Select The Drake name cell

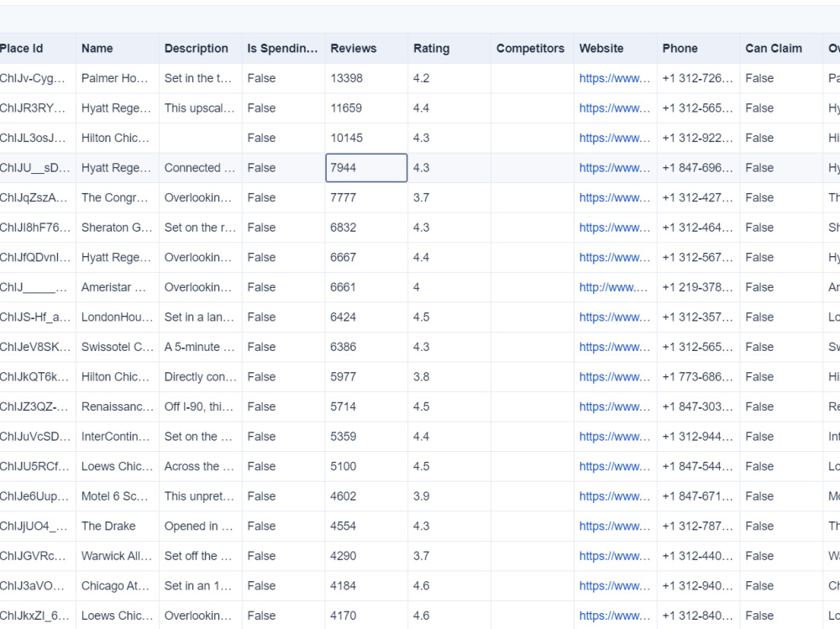[118, 527]
